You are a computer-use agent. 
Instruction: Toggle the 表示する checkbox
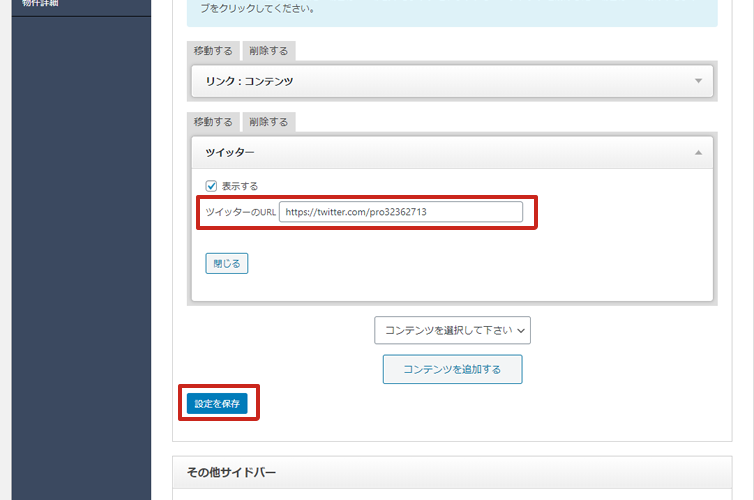pos(211,186)
